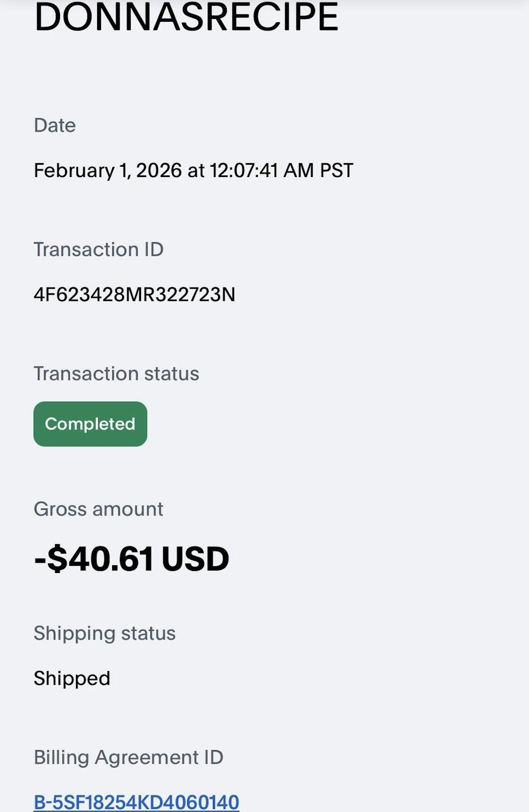The height and width of the screenshot is (812, 529).
Task: Select the DONNASRECIPE merchant heading
Action: (x=186, y=18)
